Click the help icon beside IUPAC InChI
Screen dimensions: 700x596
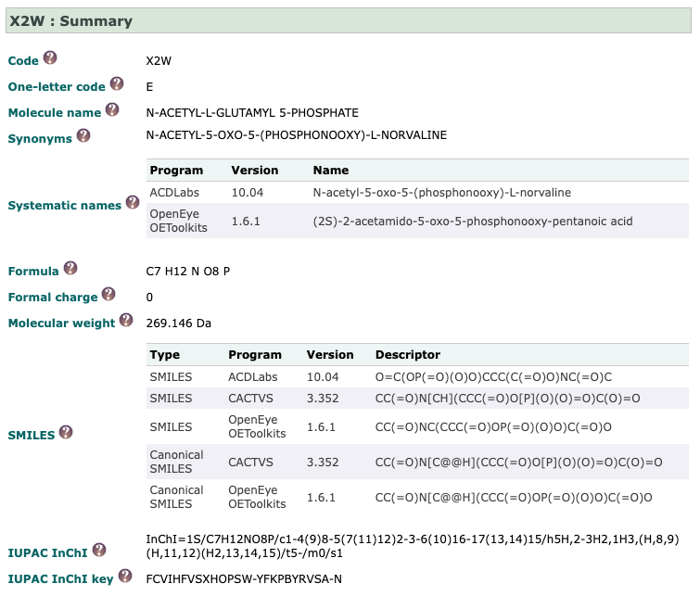point(99,550)
